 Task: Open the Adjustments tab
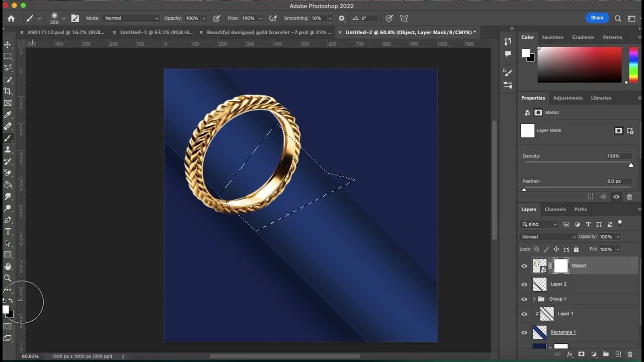[x=568, y=98]
